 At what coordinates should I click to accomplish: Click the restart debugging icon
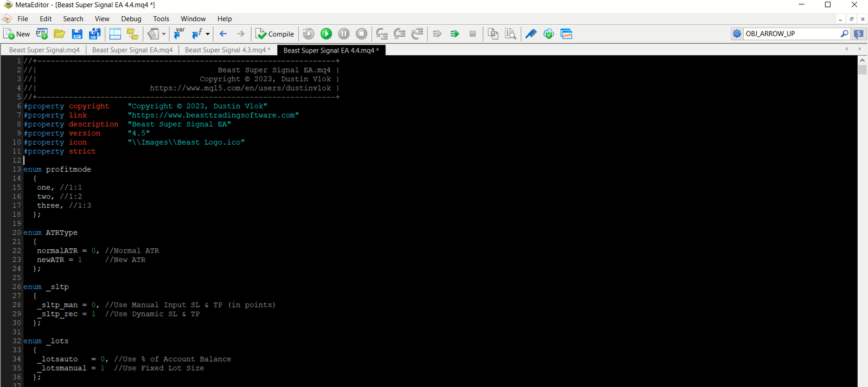pyautogui.click(x=308, y=34)
